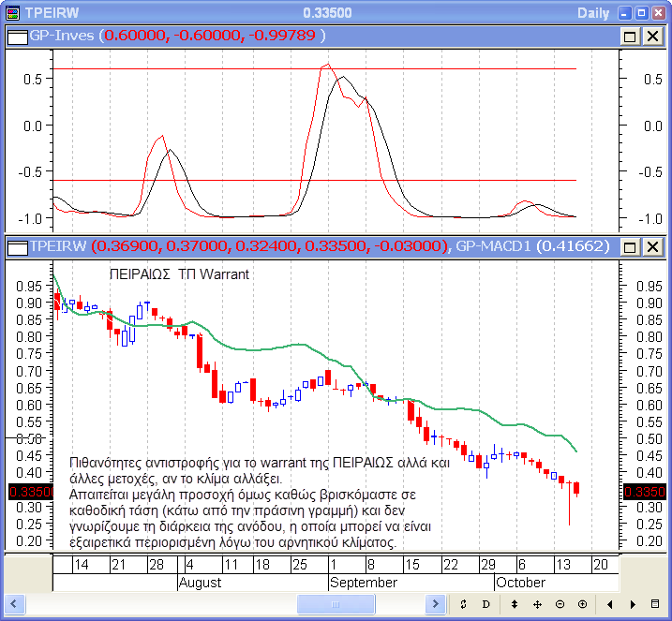The image size is (672, 621).
Task: Zoom in using the plus magnifier icon
Action: (582, 603)
